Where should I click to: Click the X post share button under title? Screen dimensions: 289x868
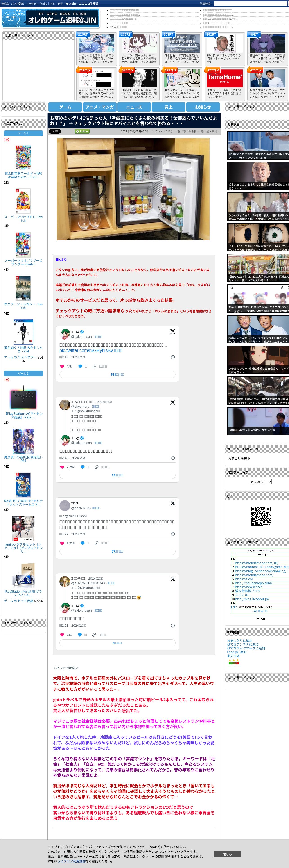(55, 131)
